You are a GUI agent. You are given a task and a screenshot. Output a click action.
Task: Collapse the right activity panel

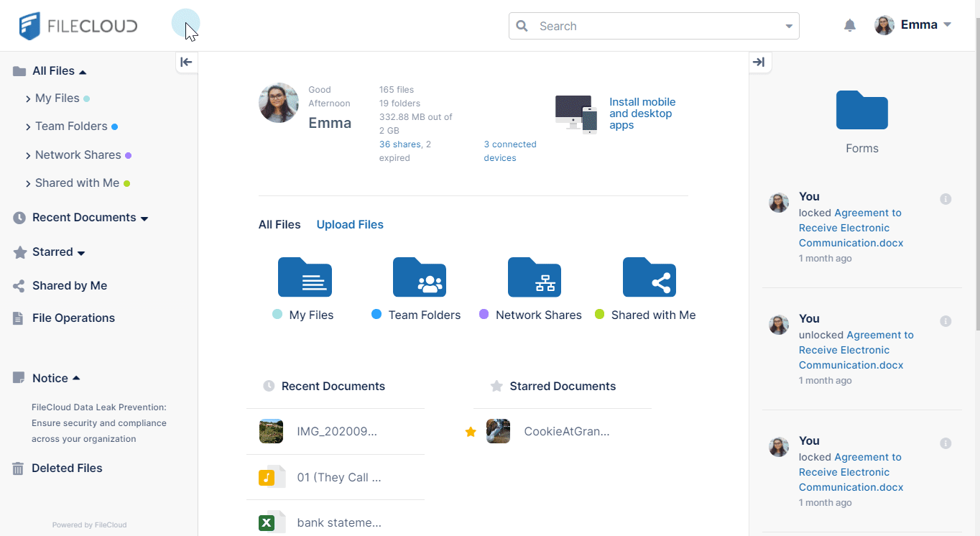pyautogui.click(x=759, y=63)
